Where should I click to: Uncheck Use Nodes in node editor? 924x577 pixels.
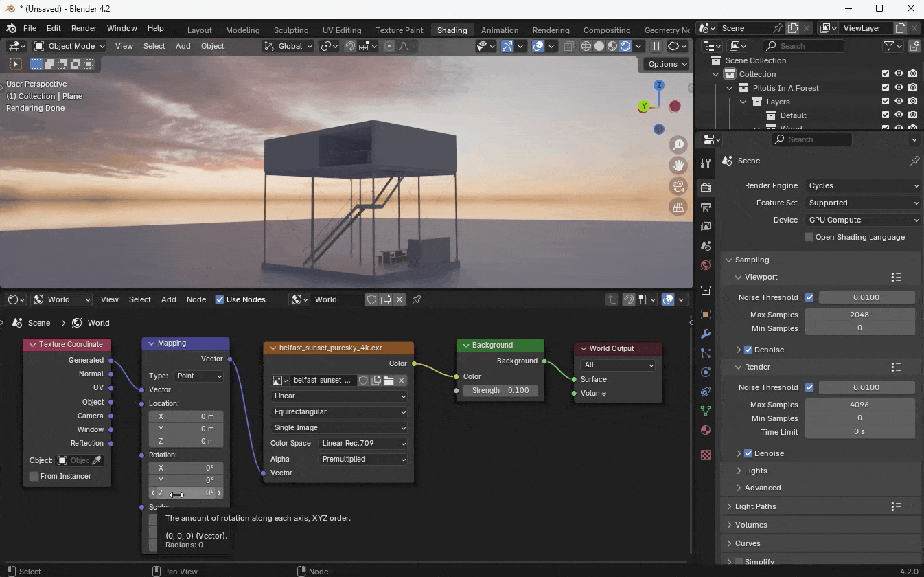(220, 299)
